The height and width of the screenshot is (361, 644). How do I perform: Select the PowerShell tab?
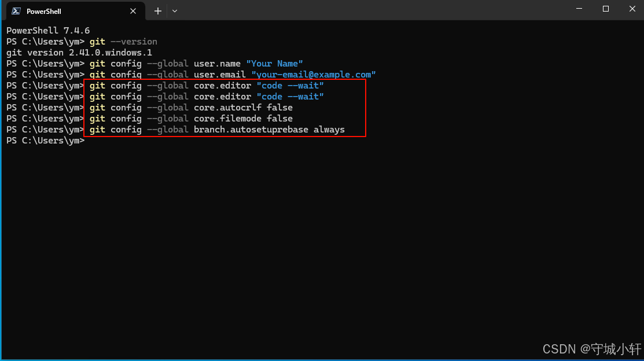tap(76, 11)
